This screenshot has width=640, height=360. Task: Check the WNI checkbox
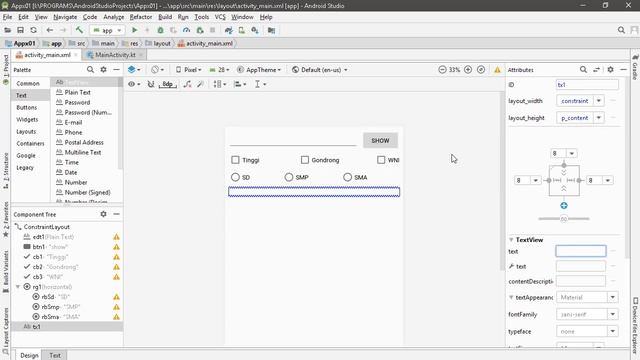tap(381, 160)
